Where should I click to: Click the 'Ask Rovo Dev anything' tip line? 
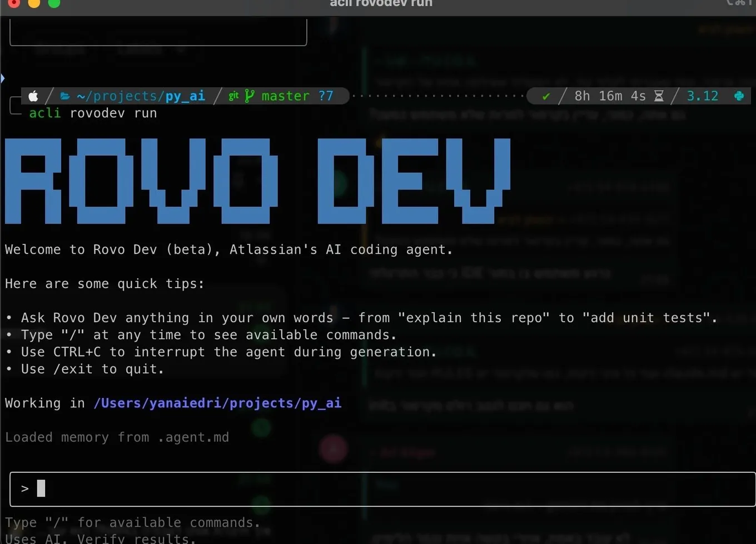361,318
